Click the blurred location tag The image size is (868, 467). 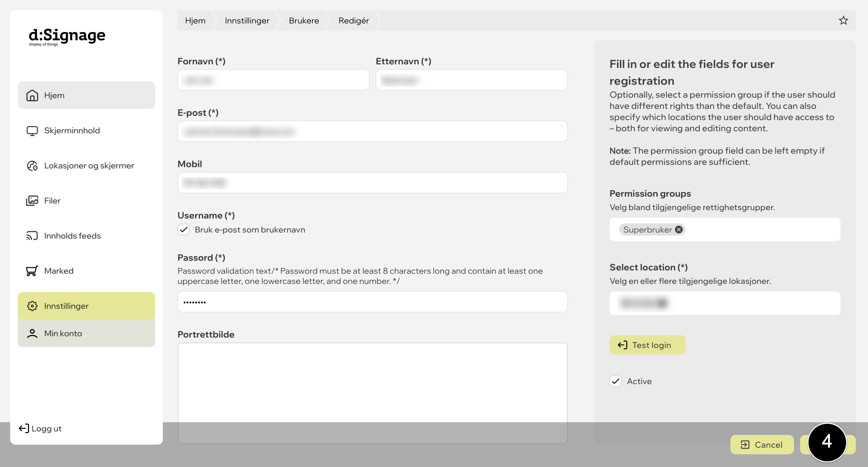644,303
